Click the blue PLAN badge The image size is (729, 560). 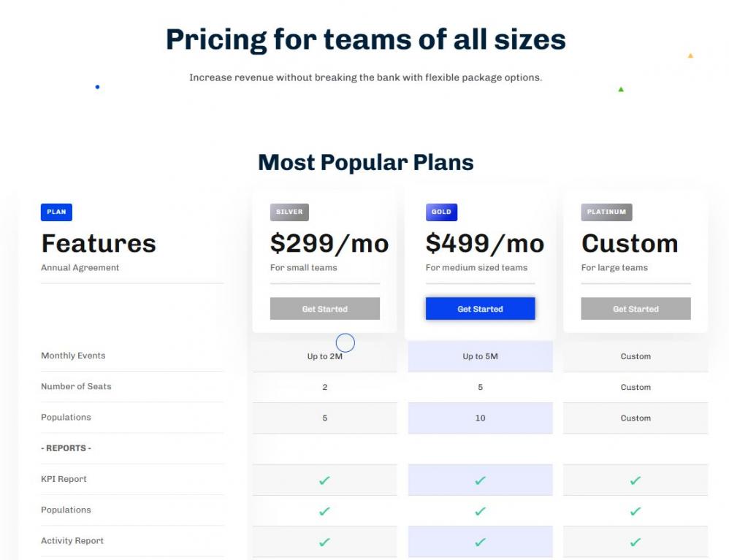(x=56, y=212)
